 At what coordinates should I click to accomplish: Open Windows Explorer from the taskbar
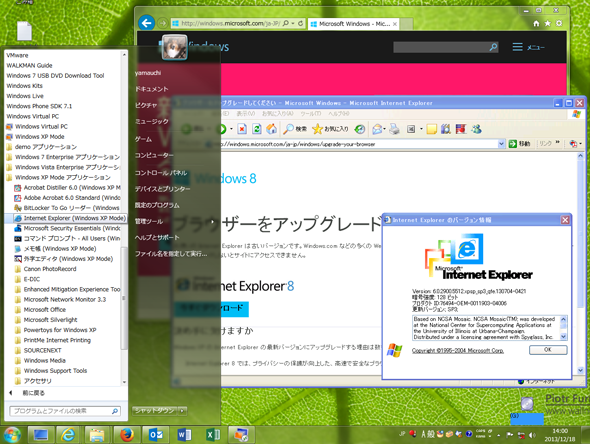pyautogui.click(x=97, y=435)
